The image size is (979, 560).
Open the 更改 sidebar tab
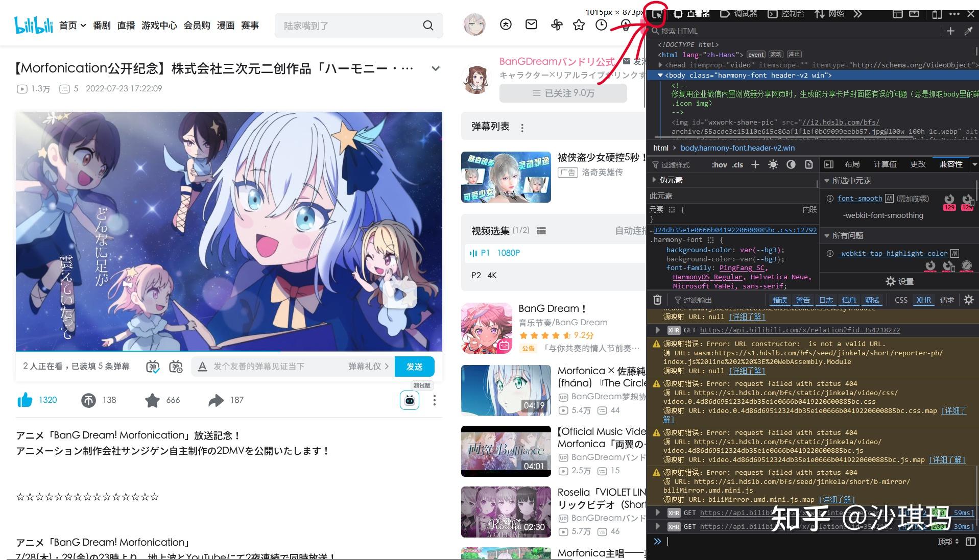(x=918, y=164)
